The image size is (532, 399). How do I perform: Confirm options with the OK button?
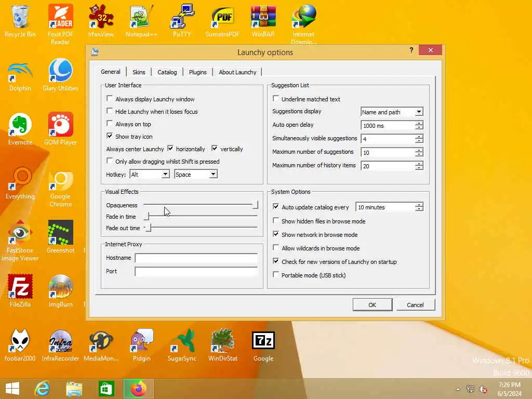click(372, 304)
